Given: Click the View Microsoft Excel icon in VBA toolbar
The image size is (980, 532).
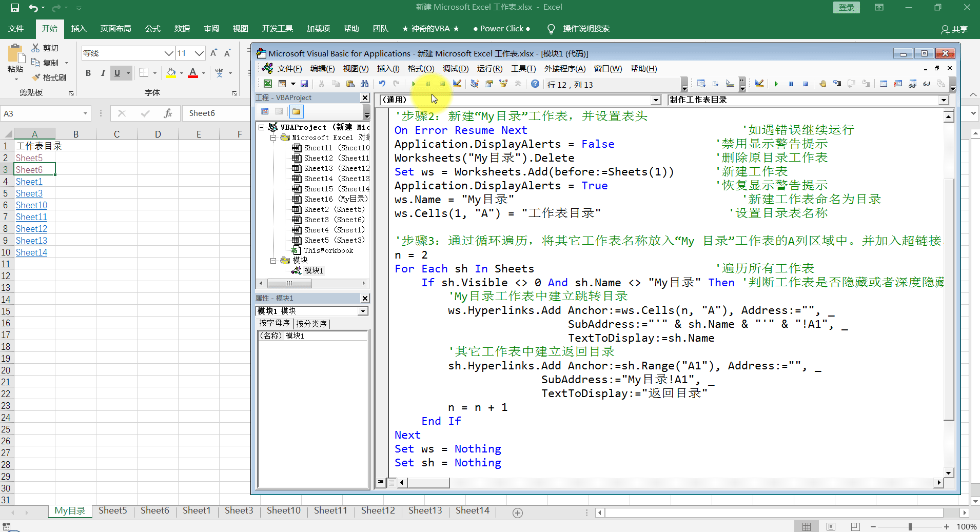Looking at the screenshot, I should 268,84.
